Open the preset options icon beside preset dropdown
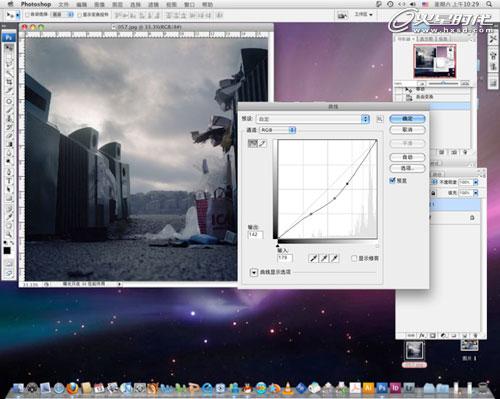Image resolution: width=500 pixels, height=399 pixels. click(380, 119)
